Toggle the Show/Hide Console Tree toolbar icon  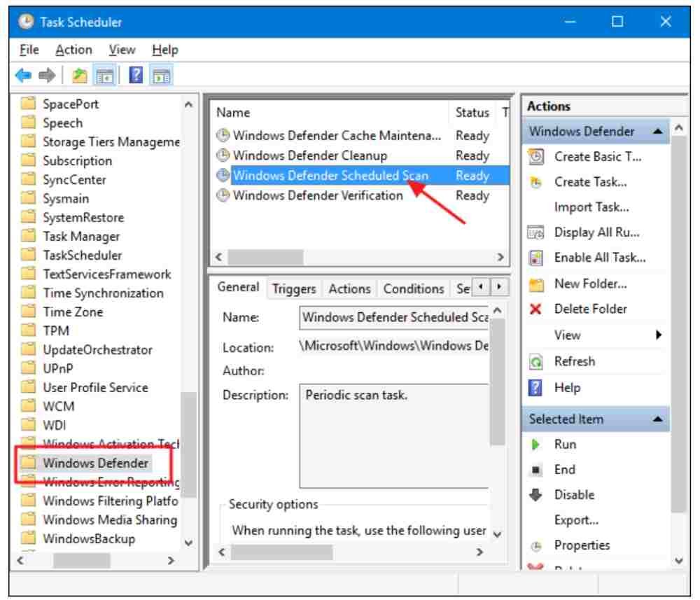(x=106, y=76)
